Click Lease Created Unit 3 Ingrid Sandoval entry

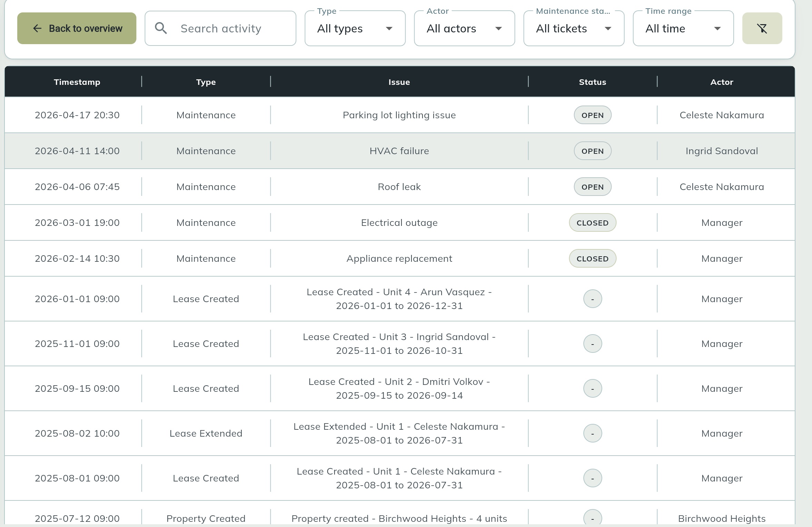(399, 344)
